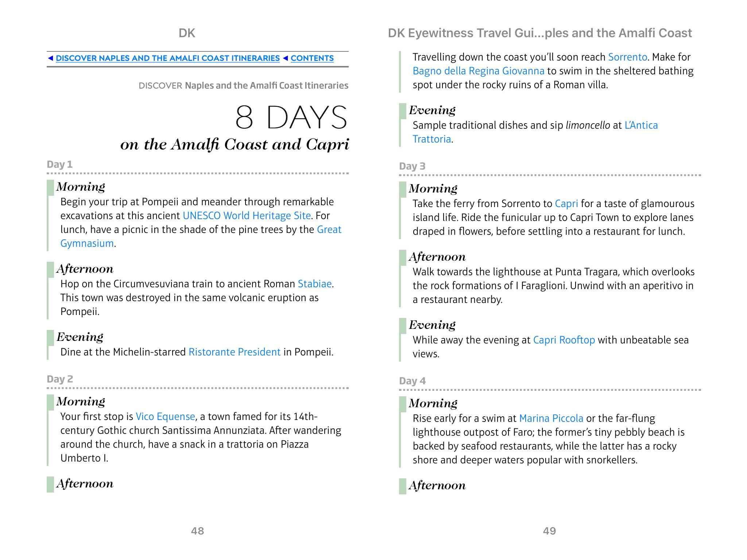
Task: Open the UNESCO World Heritage Site link
Action: click(x=247, y=216)
